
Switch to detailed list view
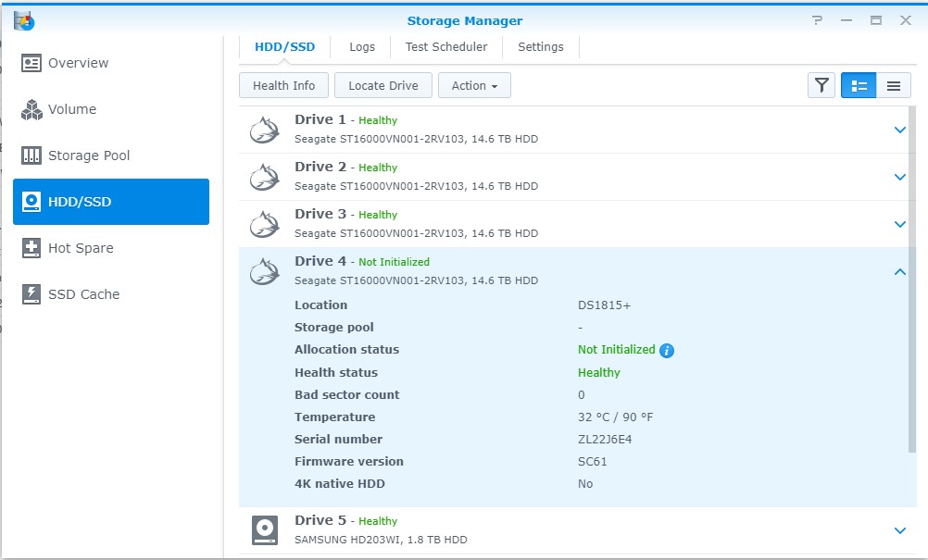coord(859,86)
